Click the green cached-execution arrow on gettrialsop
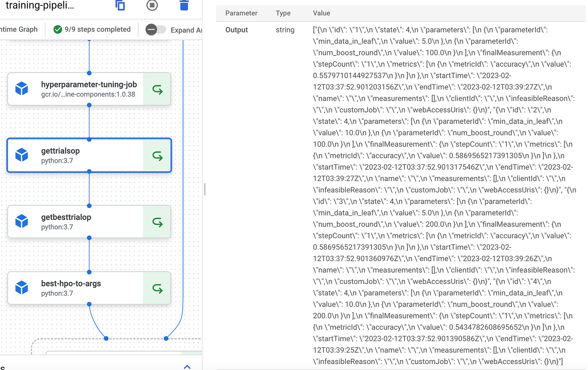588x370 pixels. pos(157,155)
